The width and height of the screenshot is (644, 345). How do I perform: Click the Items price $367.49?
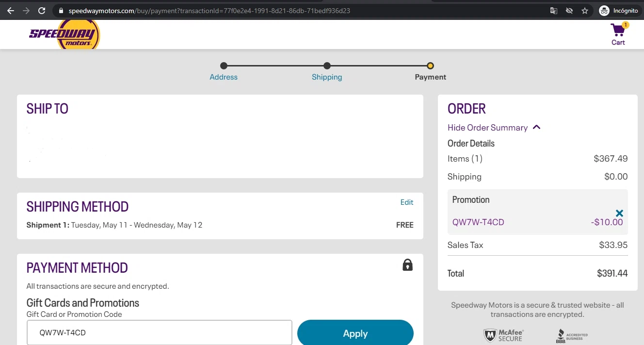tap(611, 159)
